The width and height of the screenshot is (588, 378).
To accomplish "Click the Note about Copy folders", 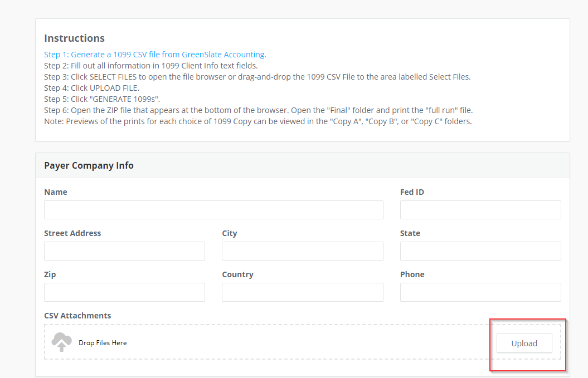I will 258,122.
